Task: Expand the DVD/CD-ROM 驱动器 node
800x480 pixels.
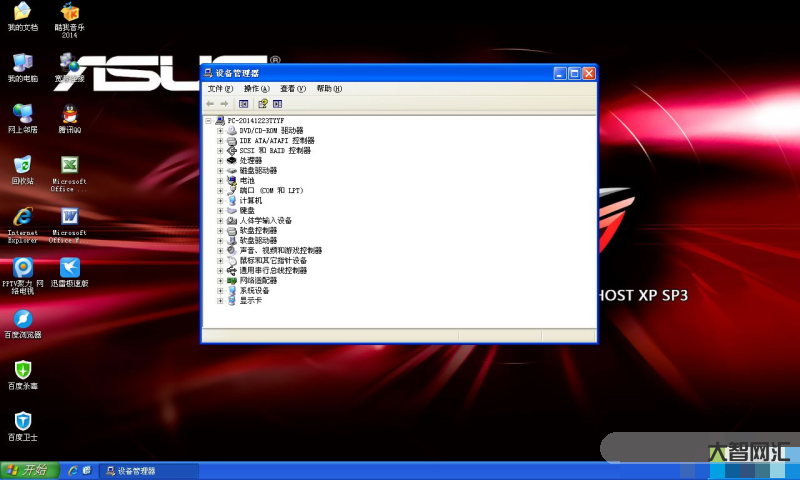Action: click(x=220, y=130)
